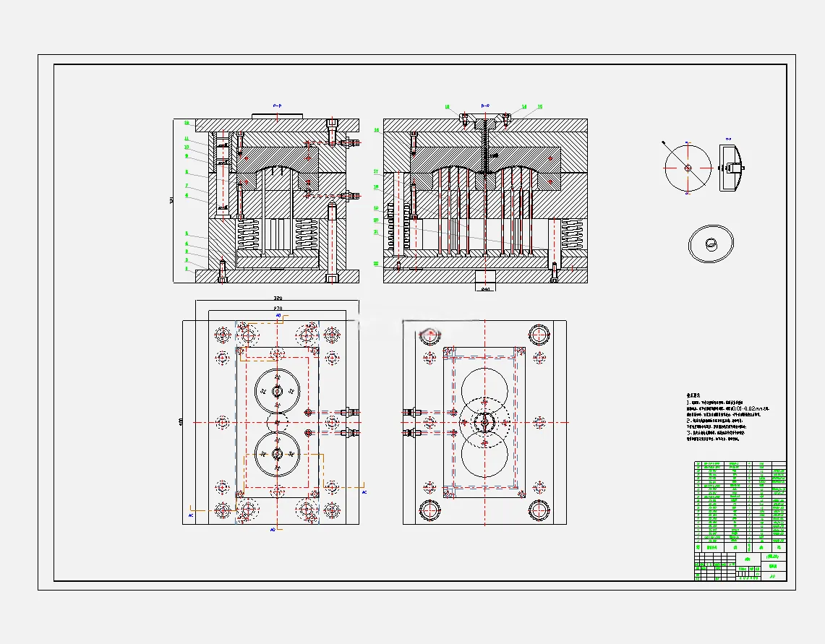The height and width of the screenshot is (644, 825).
Task: Click the part's side section view
Action: pyautogui.click(x=731, y=168)
